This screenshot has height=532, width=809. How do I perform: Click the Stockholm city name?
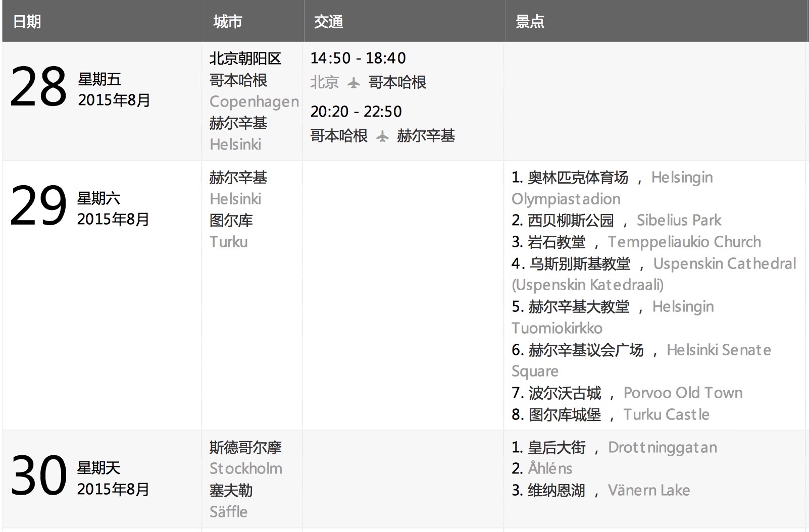(246, 469)
